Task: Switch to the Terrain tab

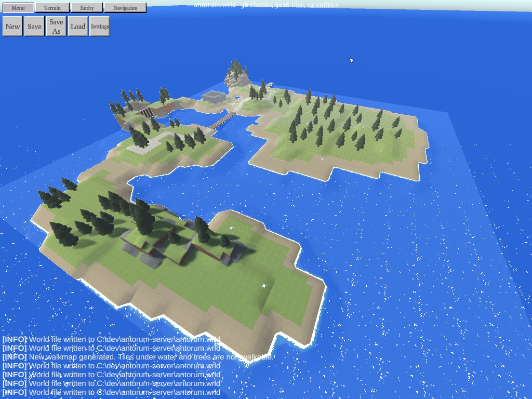Action: [52, 8]
